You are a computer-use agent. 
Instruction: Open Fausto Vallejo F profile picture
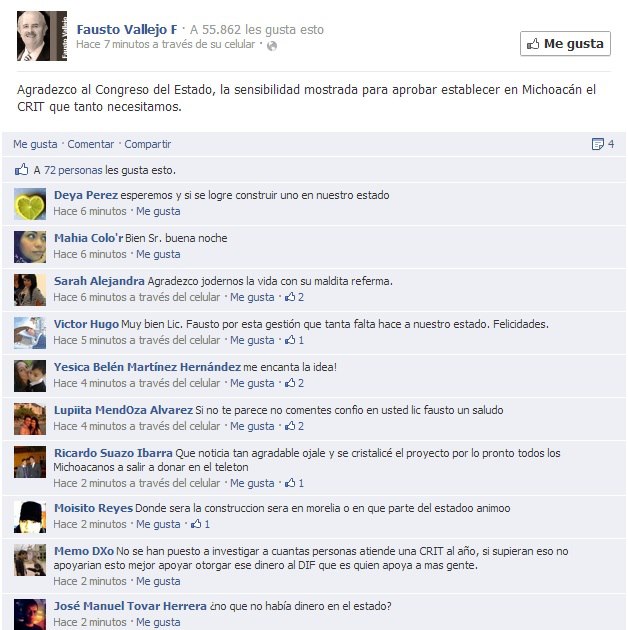pos(42,36)
